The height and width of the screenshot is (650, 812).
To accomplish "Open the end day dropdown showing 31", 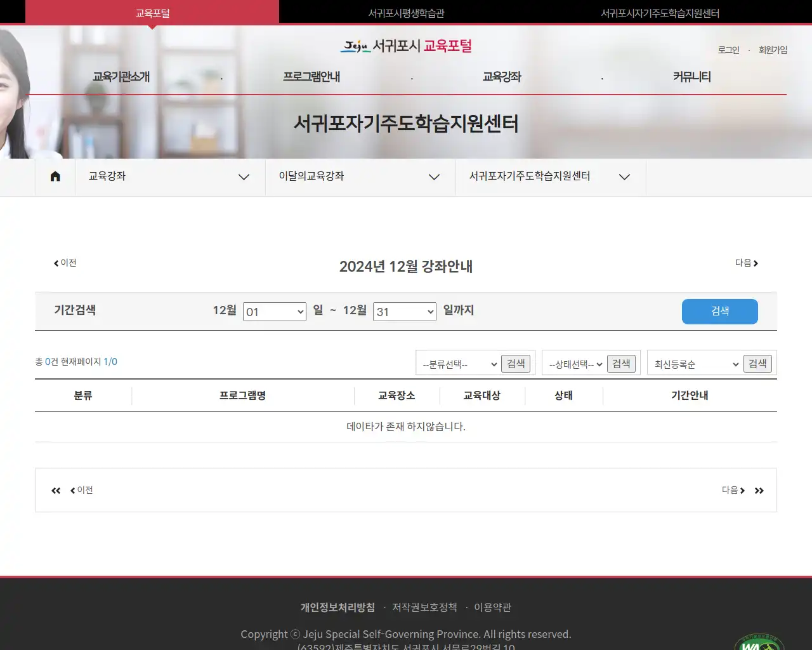I will (405, 312).
